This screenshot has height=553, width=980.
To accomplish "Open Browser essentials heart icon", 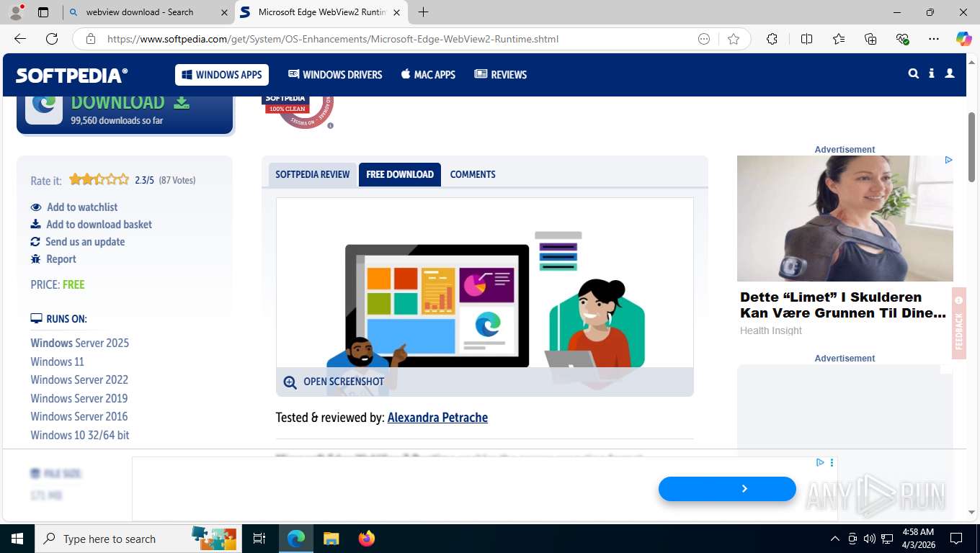I will coord(902,39).
